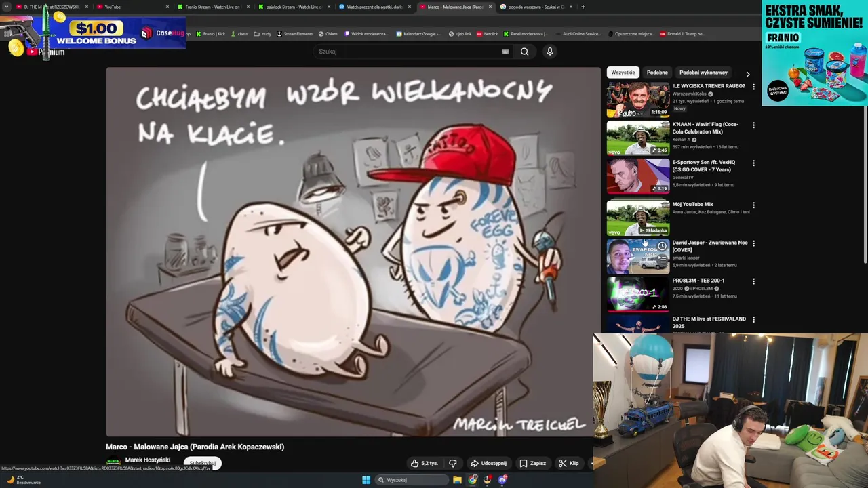Image resolution: width=868 pixels, height=488 pixels.
Task: Add Zwariowana Noc to Watch Later clock icon
Action: tap(662, 246)
